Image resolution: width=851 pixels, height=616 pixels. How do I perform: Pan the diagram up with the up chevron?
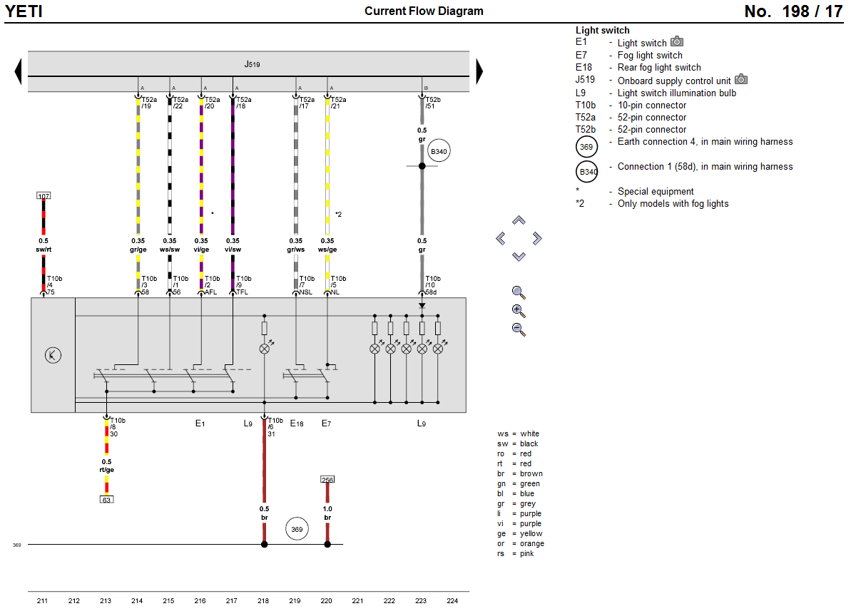click(x=519, y=220)
